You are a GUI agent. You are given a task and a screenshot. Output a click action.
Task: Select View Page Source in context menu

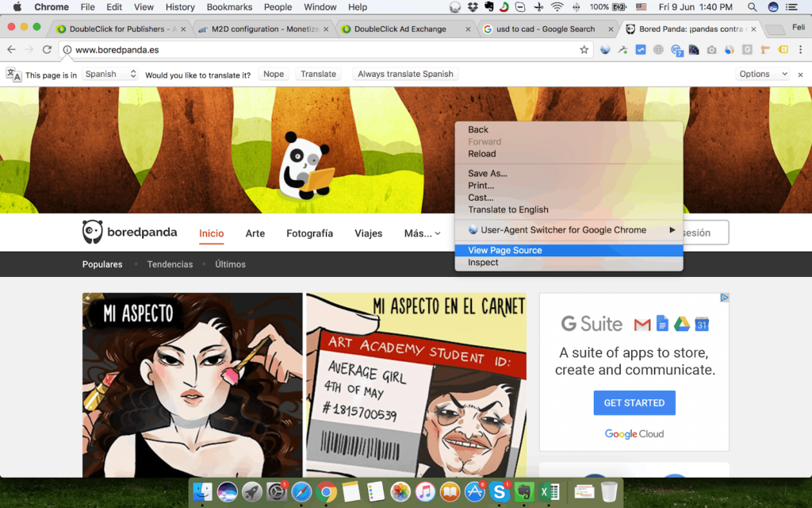tap(505, 250)
